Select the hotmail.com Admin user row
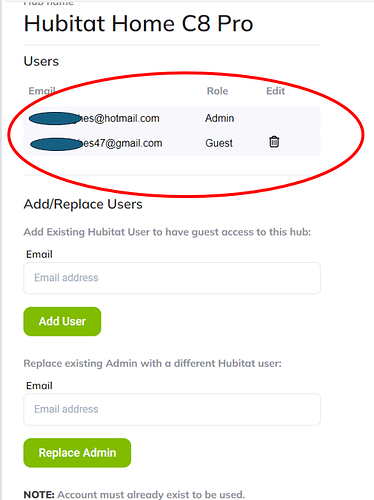 (x=172, y=119)
